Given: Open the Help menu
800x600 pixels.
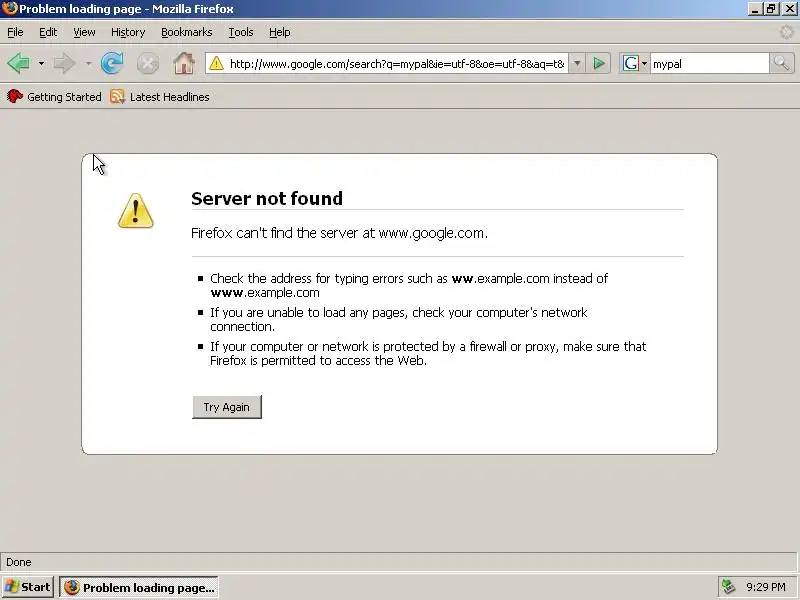Looking at the screenshot, I should click(x=280, y=32).
